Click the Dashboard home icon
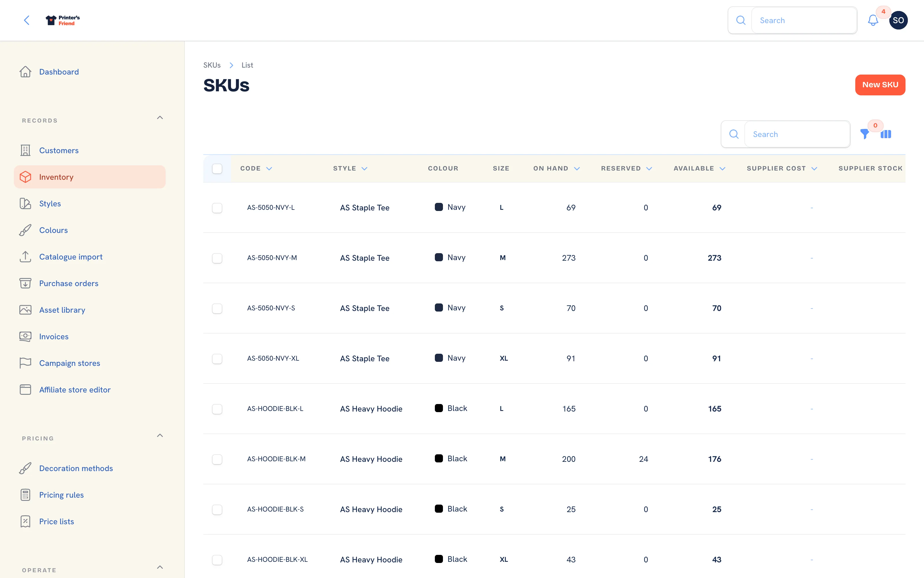Screen dimensions: 924x578 tap(25, 72)
